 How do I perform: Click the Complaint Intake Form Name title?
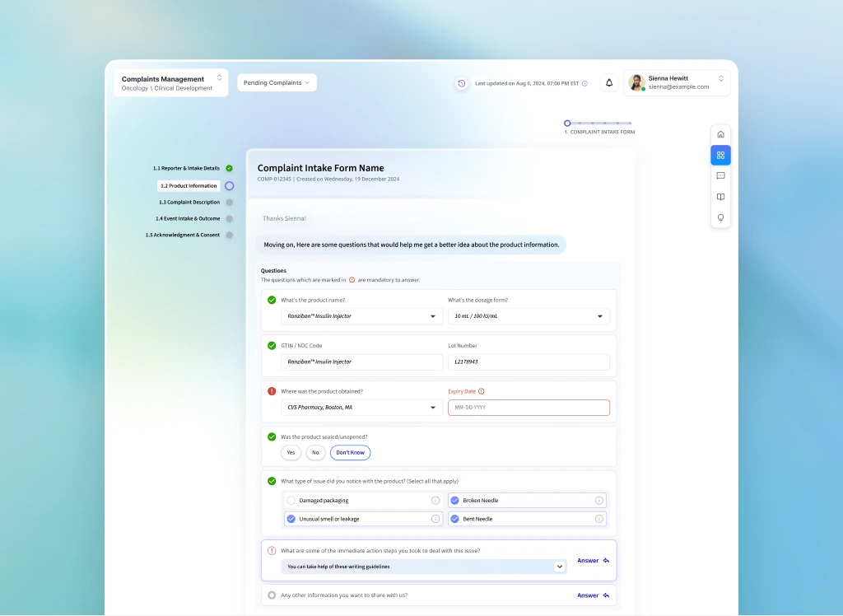(320, 168)
